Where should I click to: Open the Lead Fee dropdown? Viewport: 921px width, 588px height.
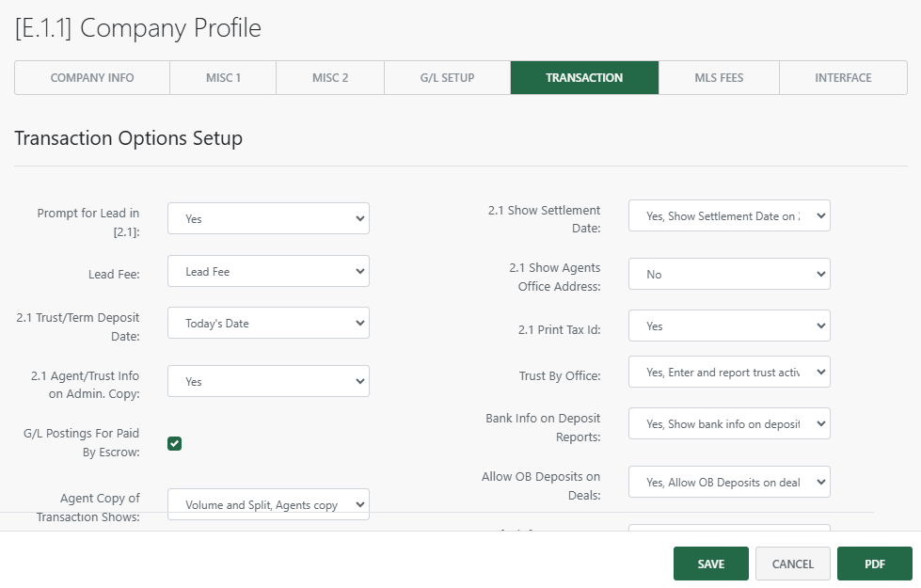coord(268,270)
